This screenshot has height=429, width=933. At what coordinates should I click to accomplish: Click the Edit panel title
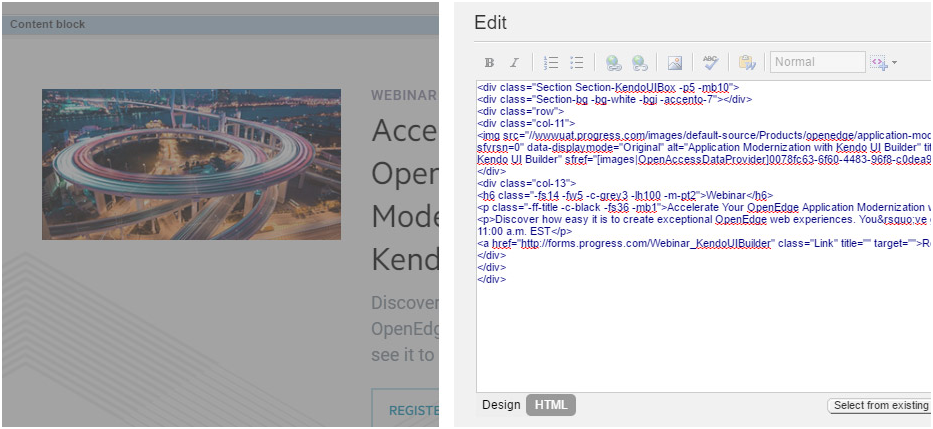coord(490,23)
